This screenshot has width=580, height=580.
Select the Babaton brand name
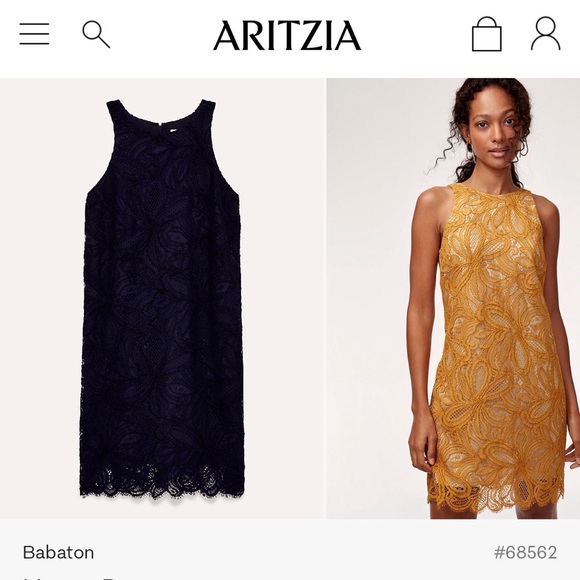pos(58,553)
